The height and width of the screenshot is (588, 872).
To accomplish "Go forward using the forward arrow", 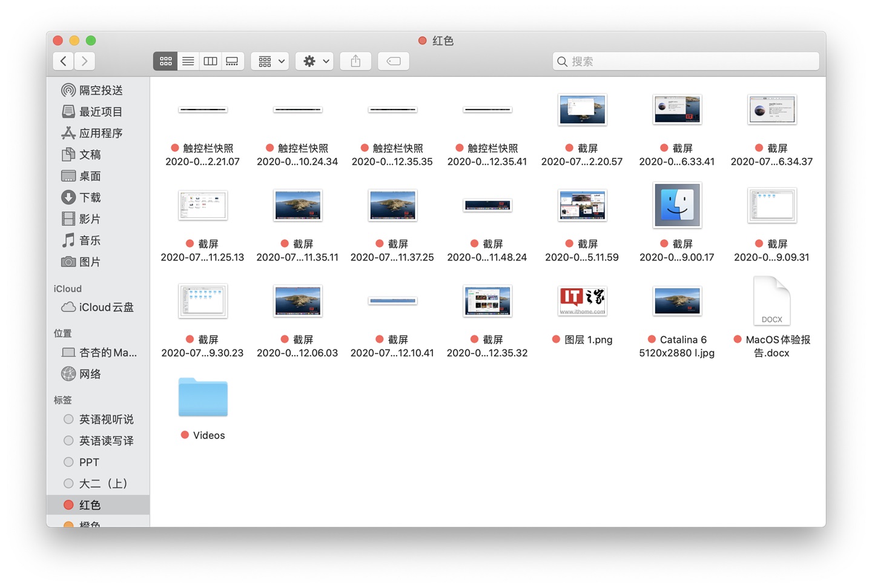I will 85,61.
